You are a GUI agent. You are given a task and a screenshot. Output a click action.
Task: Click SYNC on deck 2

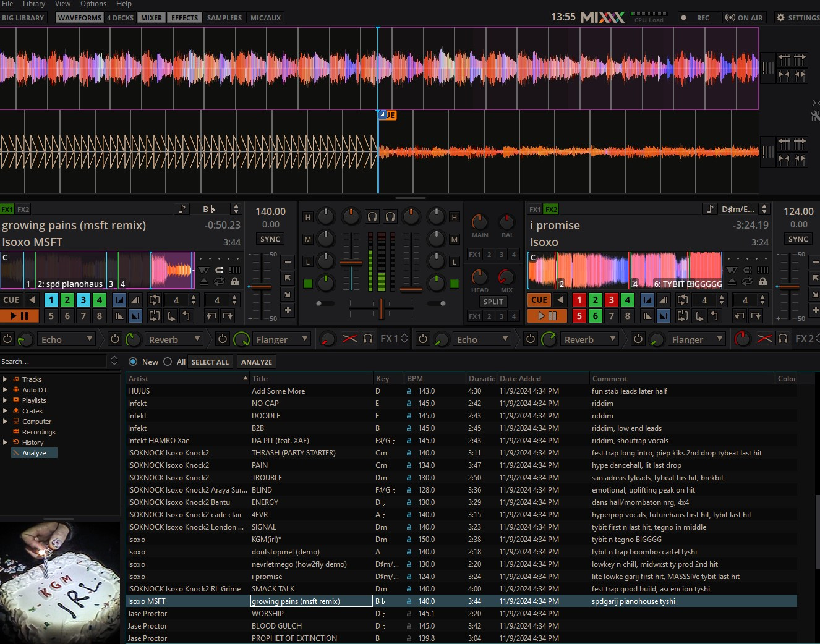[798, 239]
